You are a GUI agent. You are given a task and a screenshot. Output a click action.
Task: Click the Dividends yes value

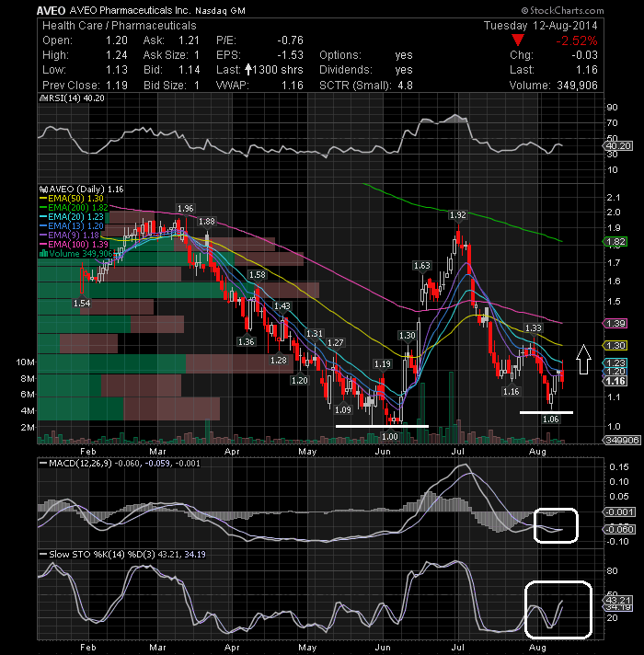(404, 70)
